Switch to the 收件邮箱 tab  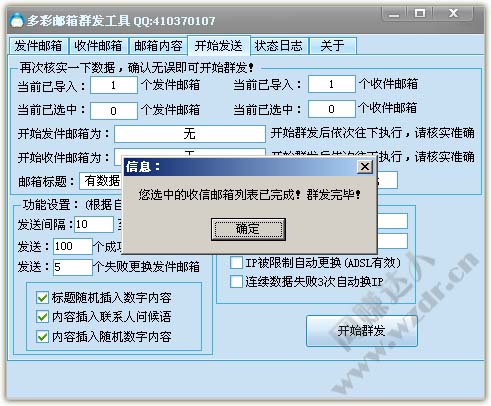coord(98,46)
